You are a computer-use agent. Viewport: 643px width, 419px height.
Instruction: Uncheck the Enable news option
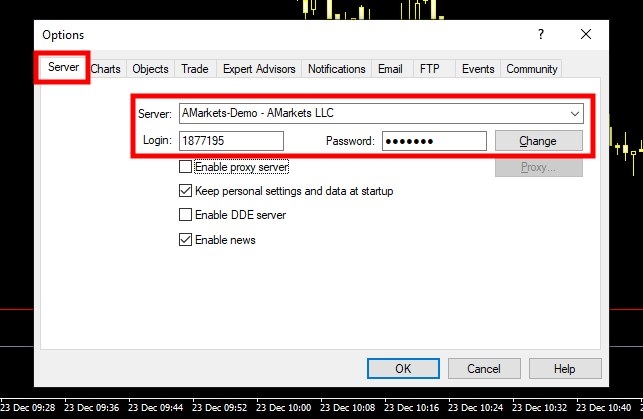(185, 240)
